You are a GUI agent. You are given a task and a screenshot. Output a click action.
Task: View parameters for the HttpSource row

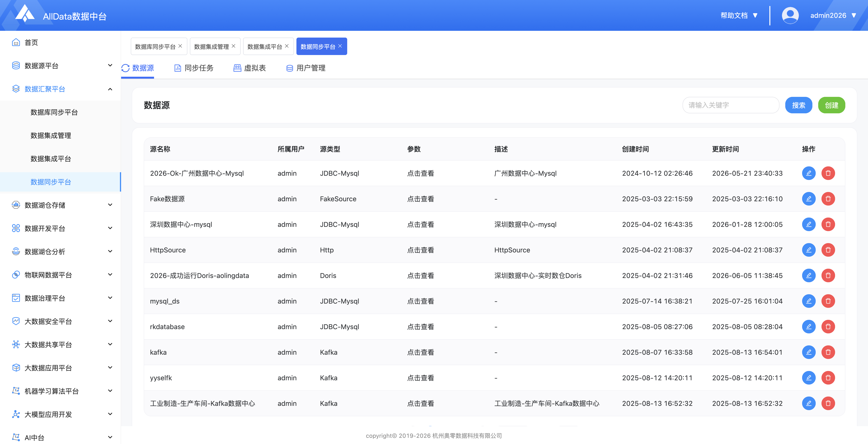[x=420, y=250]
